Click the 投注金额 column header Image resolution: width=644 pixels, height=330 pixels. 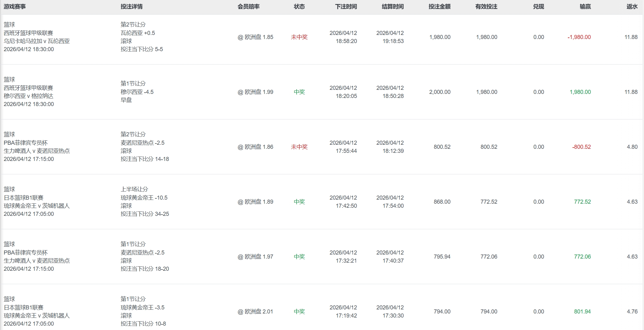tap(439, 7)
